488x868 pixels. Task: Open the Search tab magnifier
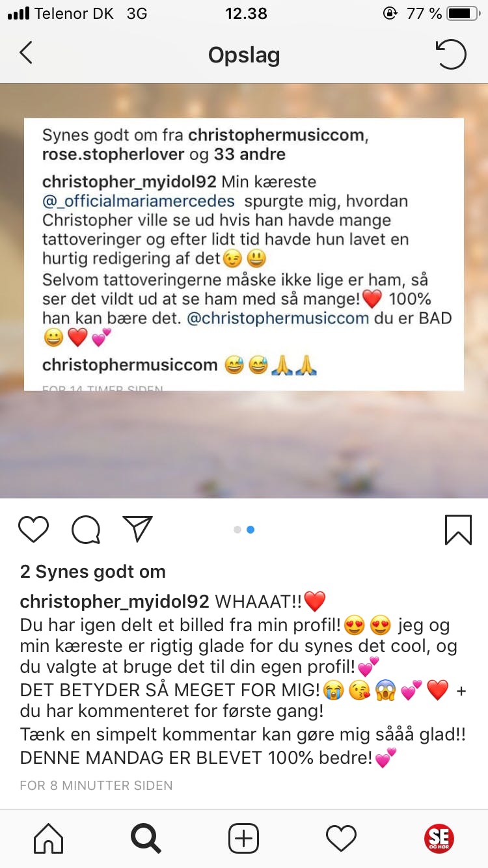(146, 838)
